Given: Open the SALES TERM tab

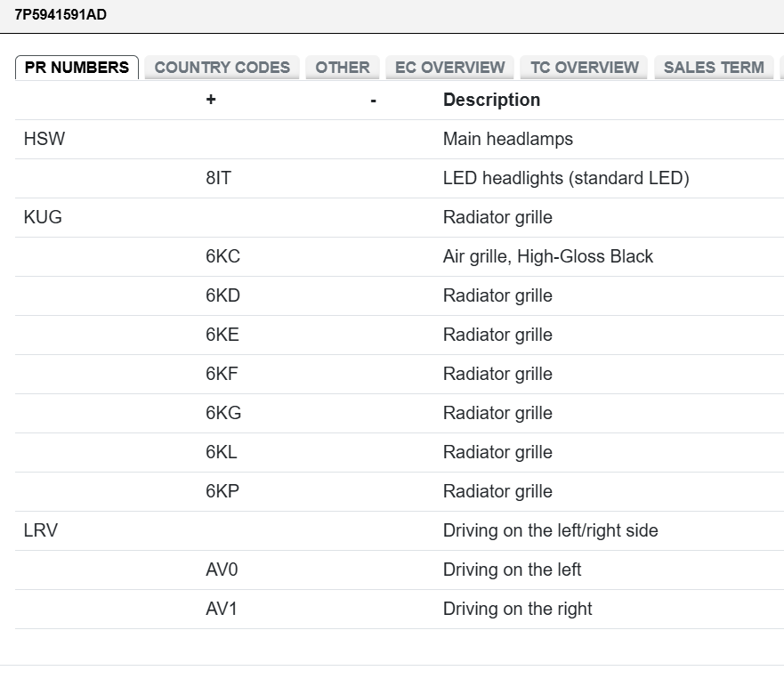Looking at the screenshot, I should coord(713,68).
